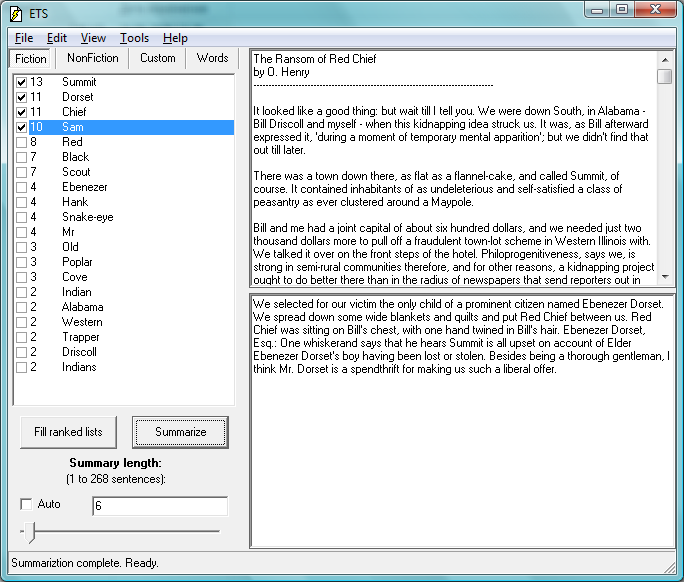The height and width of the screenshot is (582, 684).
Task: Switch to the Custom tab
Action: (x=157, y=58)
